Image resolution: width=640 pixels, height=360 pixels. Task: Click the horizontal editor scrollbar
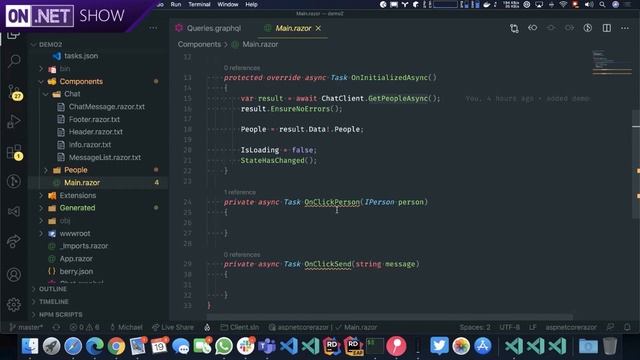[390, 317]
